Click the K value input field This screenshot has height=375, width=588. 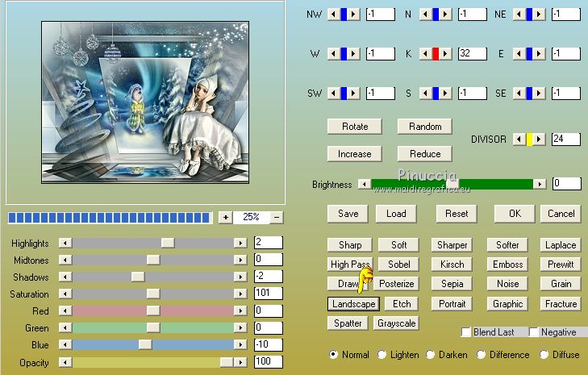coord(473,53)
